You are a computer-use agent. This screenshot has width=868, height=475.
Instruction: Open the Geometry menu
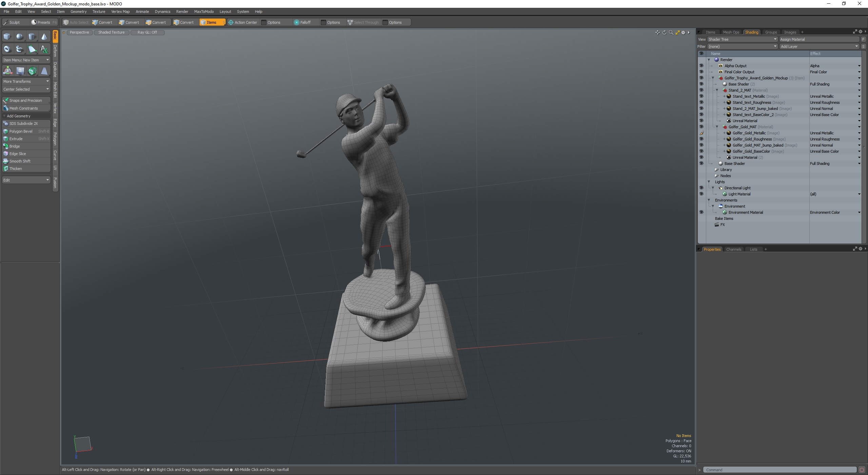tap(78, 12)
